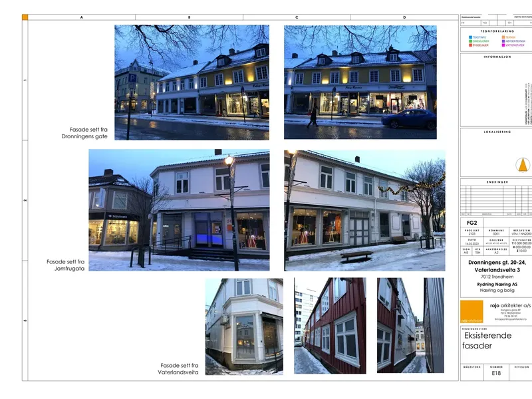Click row marker 2 on the left border
The height and width of the screenshot is (399, 532).
(x=25, y=200)
